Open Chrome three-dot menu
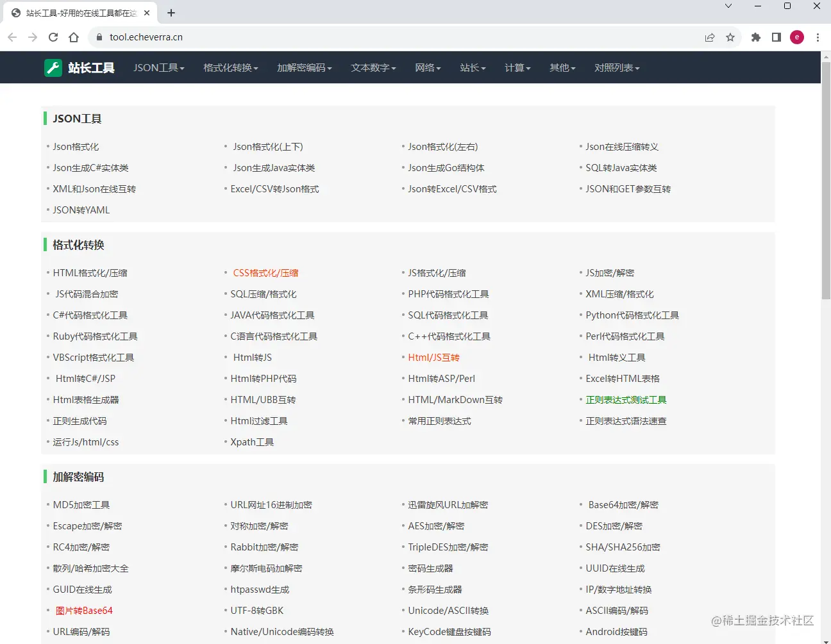This screenshot has width=831, height=644. tap(818, 37)
